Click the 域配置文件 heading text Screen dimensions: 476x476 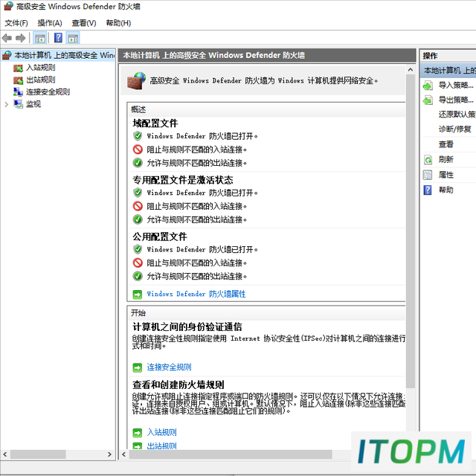[x=155, y=123]
